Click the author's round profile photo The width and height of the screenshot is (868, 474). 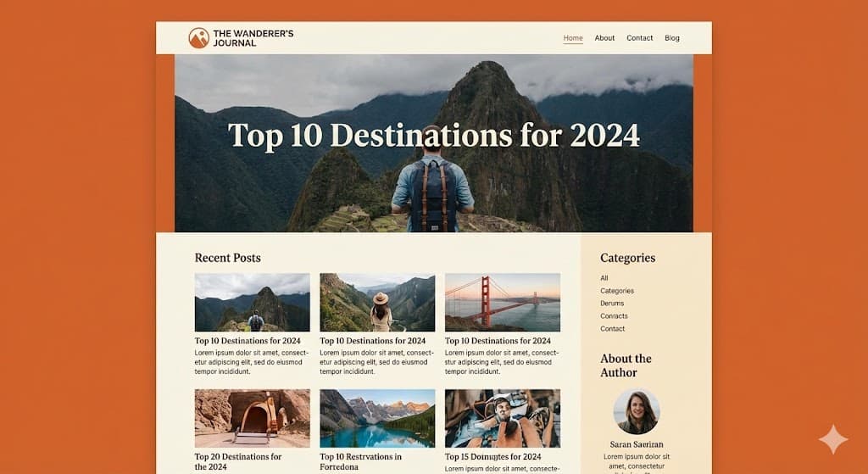pyautogui.click(x=637, y=411)
